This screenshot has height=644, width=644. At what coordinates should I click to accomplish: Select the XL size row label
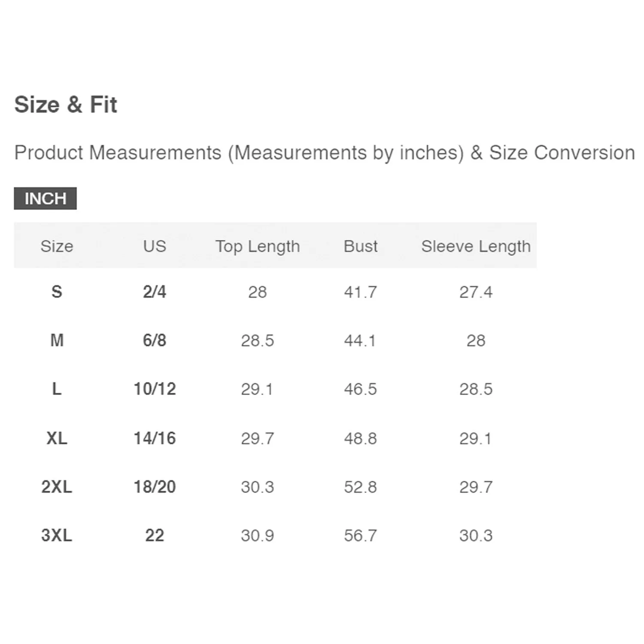(x=57, y=438)
